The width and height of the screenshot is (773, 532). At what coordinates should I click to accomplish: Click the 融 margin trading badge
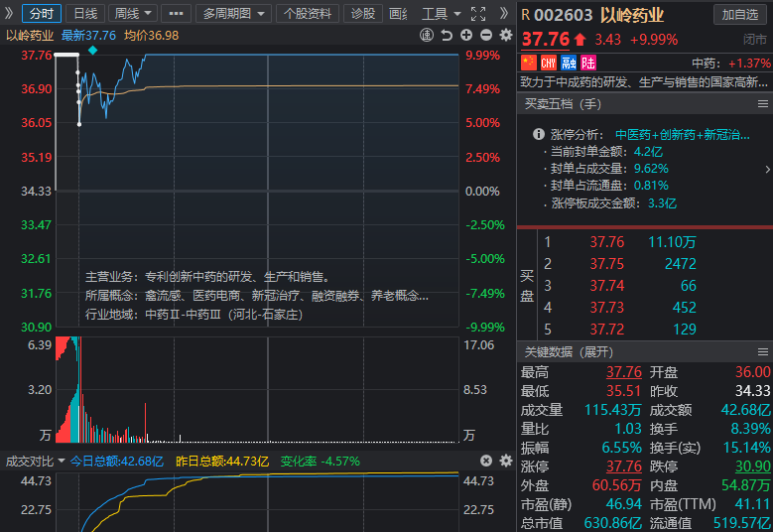569,63
